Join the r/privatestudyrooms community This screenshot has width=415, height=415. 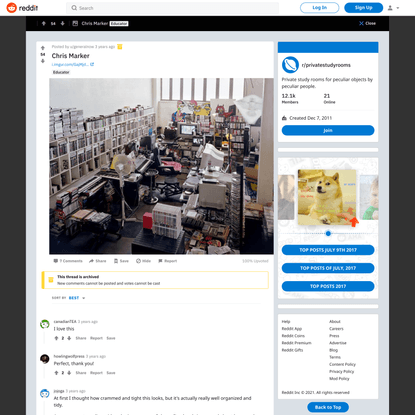point(328,130)
